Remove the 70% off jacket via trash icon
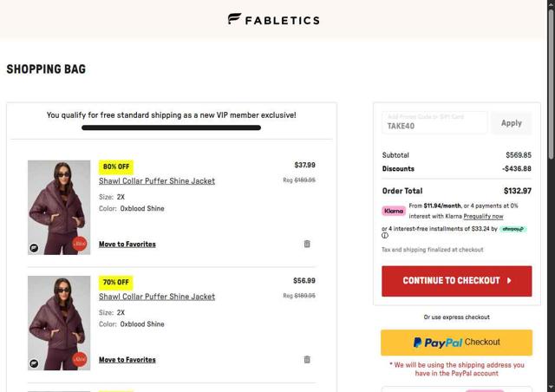The height and width of the screenshot is (392, 555). [x=307, y=359]
